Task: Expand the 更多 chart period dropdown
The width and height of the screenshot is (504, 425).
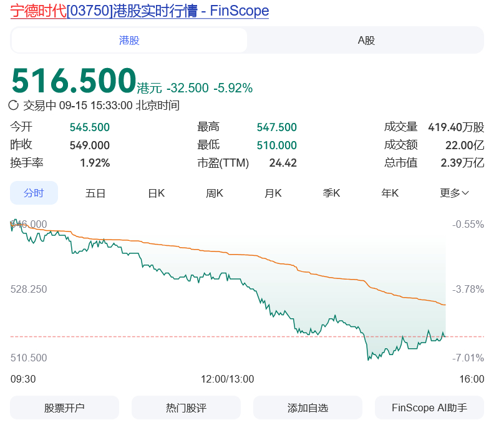Action: pyautogui.click(x=454, y=193)
